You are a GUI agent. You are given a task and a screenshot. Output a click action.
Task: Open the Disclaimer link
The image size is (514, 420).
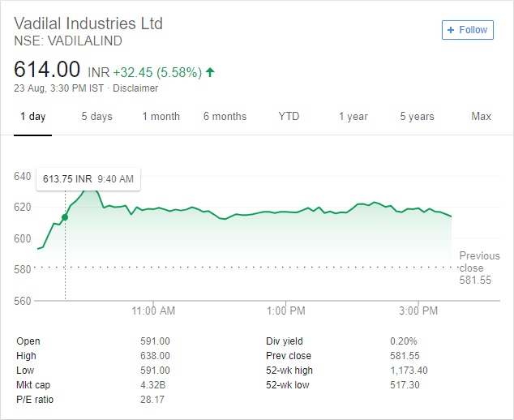point(135,88)
